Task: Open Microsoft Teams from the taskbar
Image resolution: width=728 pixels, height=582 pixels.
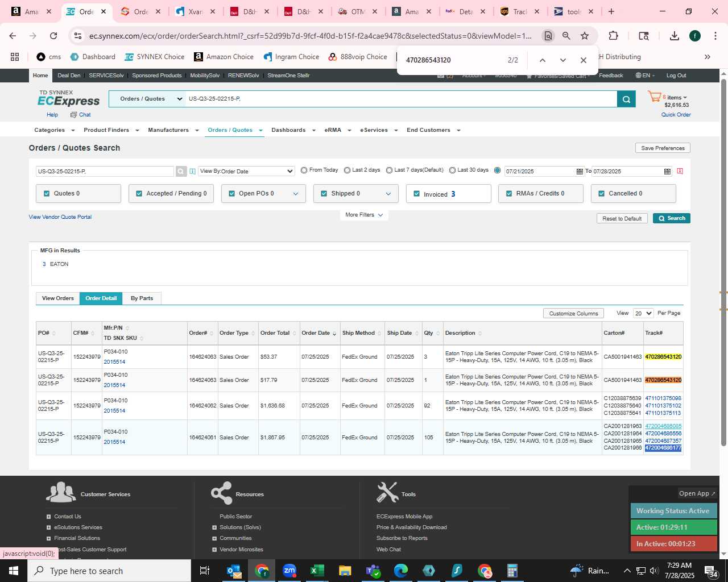Action: coord(373,571)
